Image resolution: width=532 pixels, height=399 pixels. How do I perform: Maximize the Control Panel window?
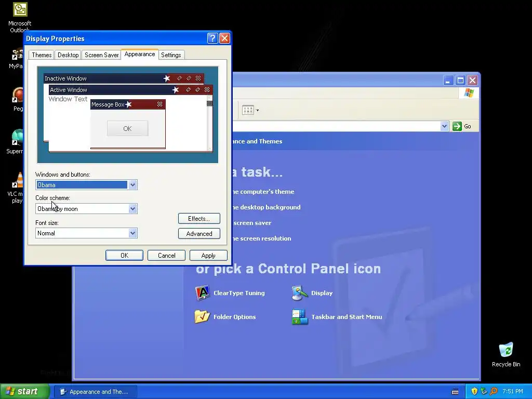pyautogui.click(x=460, y=81)
